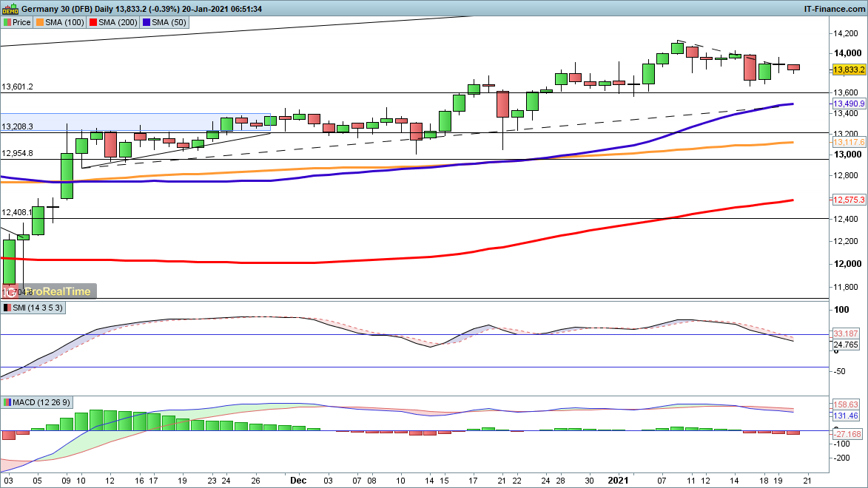The height and width of the screenshot is (488, 868).
Task: Click the blue 13,490.9 SMA value tag
Action: tap(849, 104)
